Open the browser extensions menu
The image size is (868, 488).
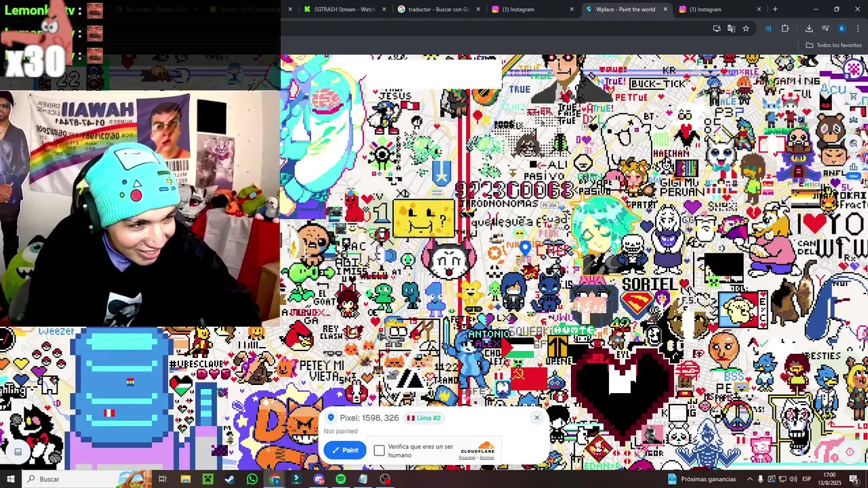click(785, 28)
